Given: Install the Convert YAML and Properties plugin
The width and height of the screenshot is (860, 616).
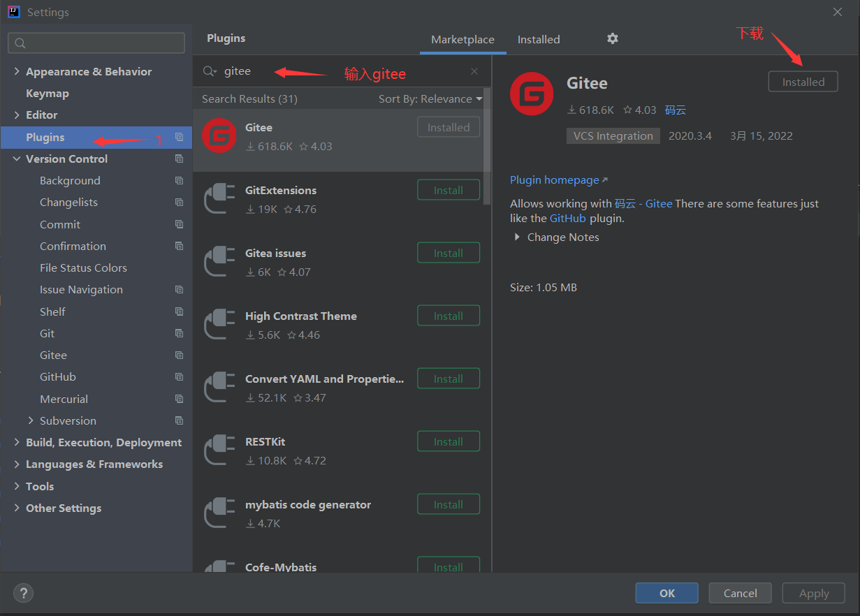Looking at the screenshot, I should click(x=449, y=379).
